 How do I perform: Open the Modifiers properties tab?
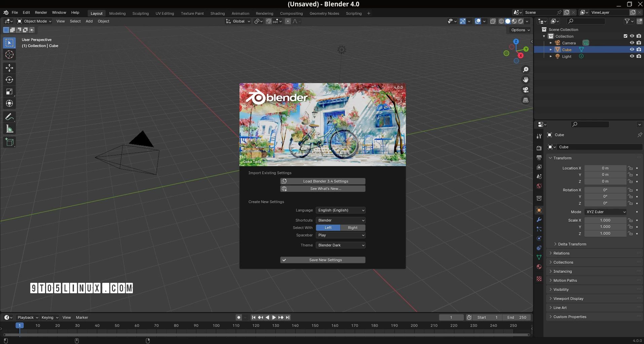click(x=539, y=220)
